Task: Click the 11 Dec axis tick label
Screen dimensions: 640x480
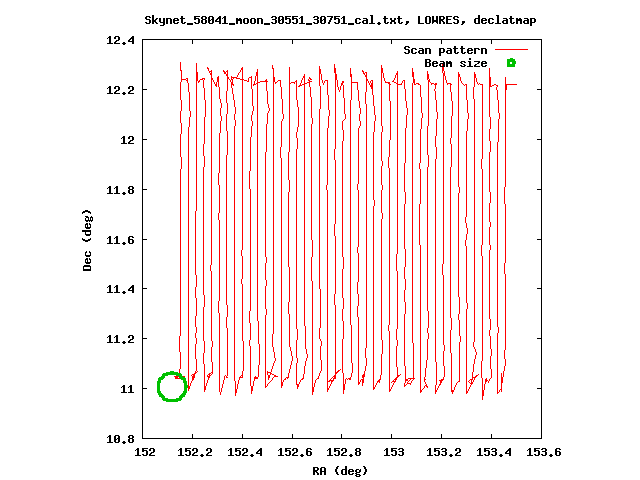Action: pyautogui.click(x=127, y=389)
